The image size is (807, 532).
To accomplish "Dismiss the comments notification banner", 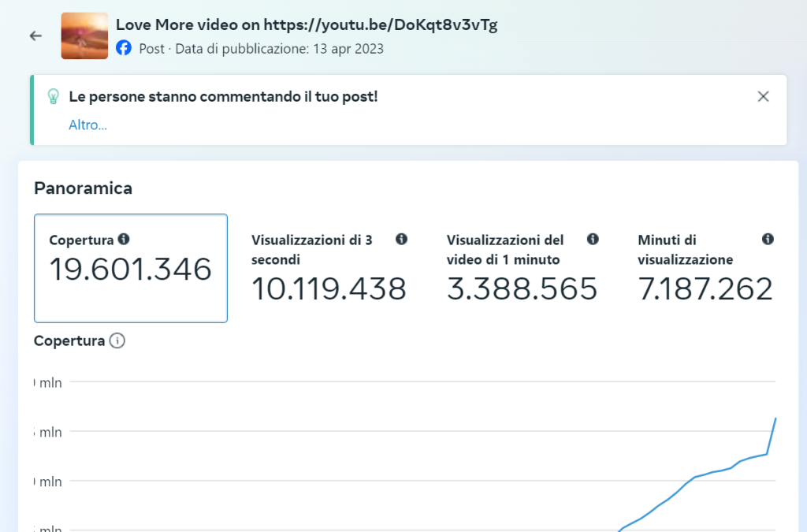I will click(x=762, y=97).
